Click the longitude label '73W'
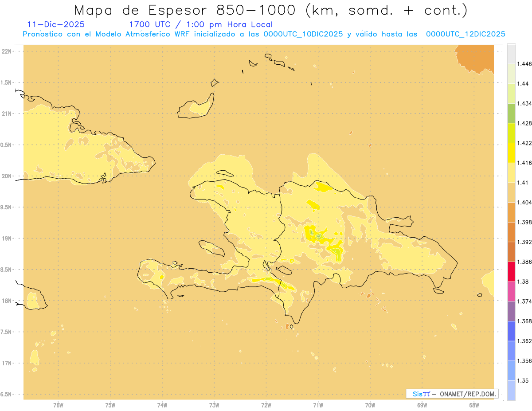The height and width of the screenshot is (411, 532). [x=214, y=405]
